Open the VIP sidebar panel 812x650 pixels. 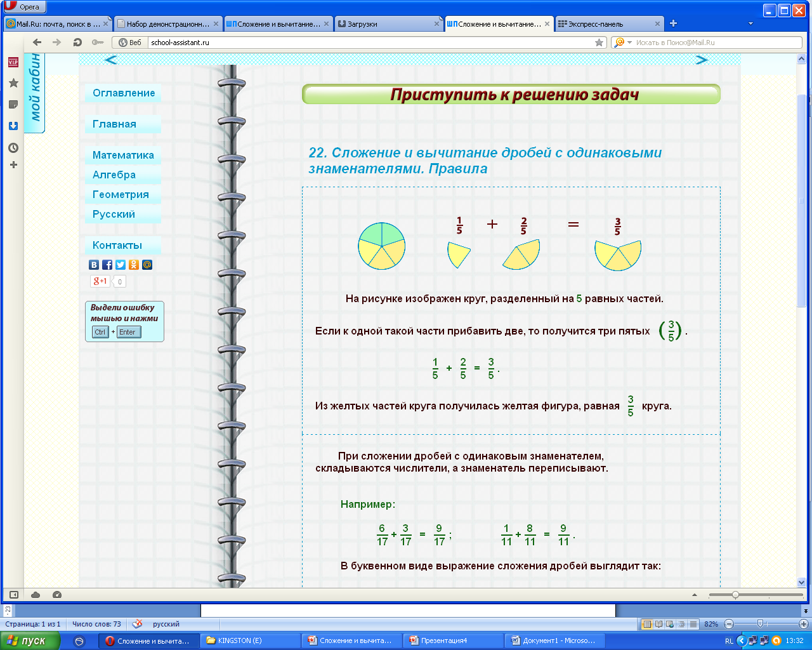point(13,62)
